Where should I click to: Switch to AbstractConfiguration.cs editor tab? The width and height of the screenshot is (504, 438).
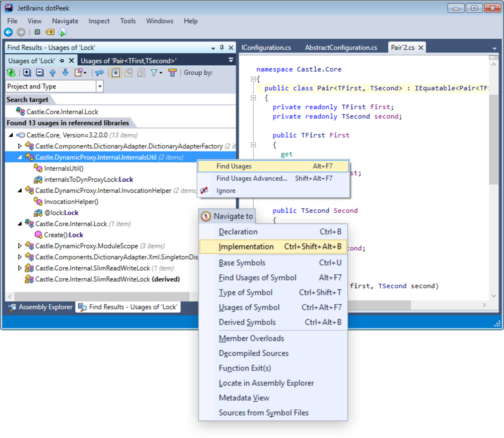point(341,48)
